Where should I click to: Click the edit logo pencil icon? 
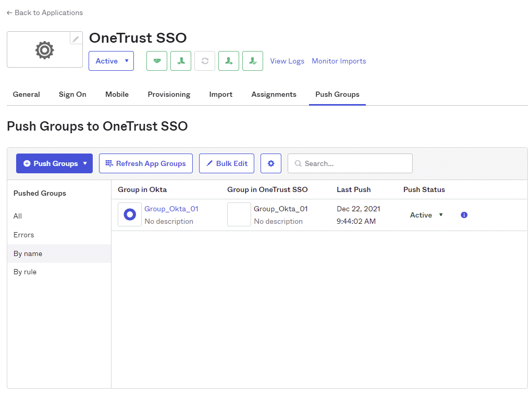click(x=76, y=39)
